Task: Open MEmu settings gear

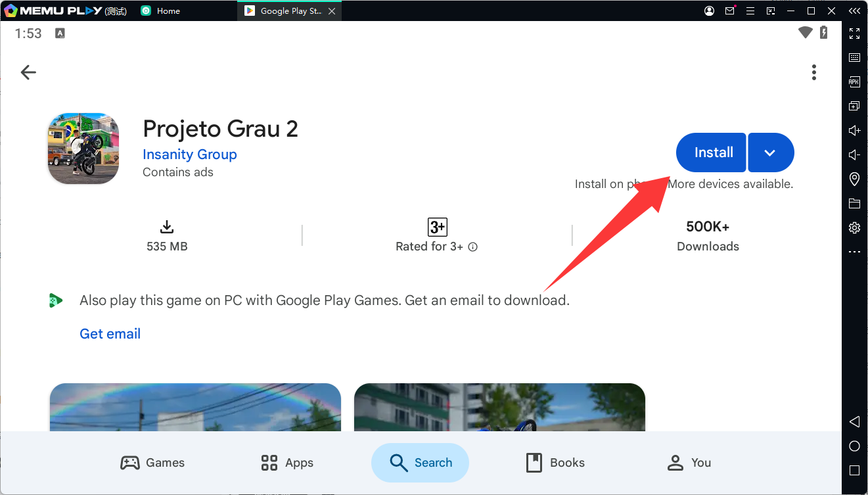Action: 855,227
